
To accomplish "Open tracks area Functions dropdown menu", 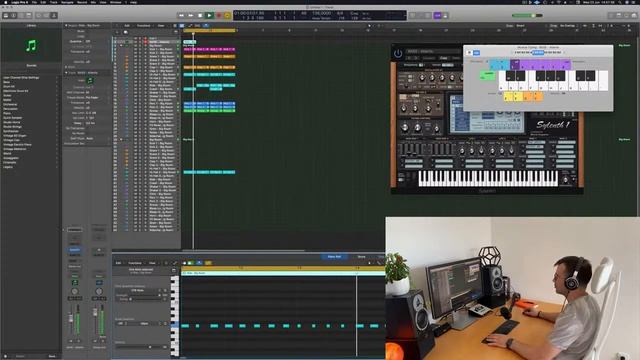I will 144,26.
